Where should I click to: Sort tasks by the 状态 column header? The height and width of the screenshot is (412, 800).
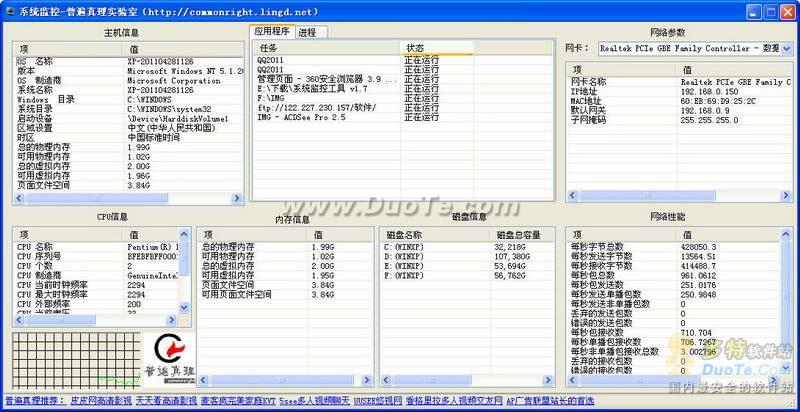(436, 47)
